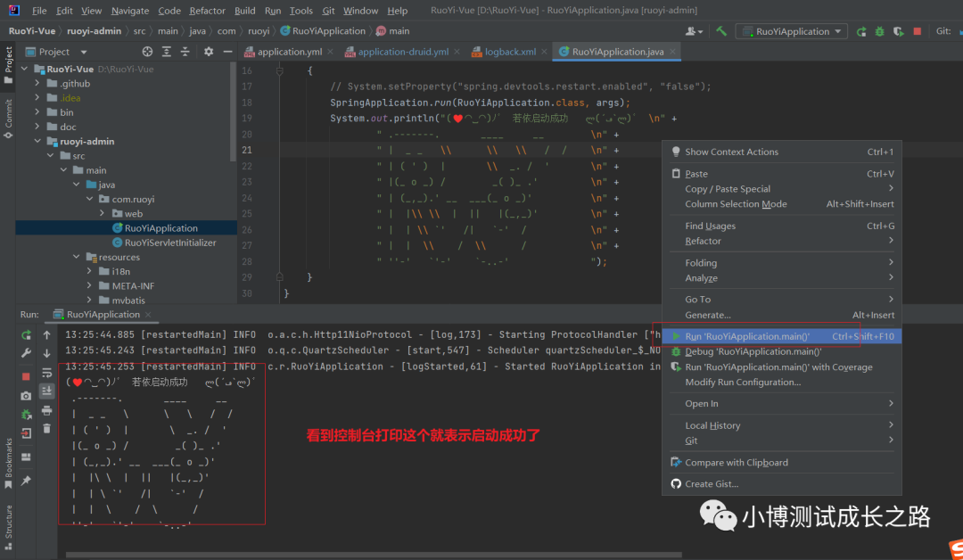Click the horizontal scrollbar of the console

[374, 555]
